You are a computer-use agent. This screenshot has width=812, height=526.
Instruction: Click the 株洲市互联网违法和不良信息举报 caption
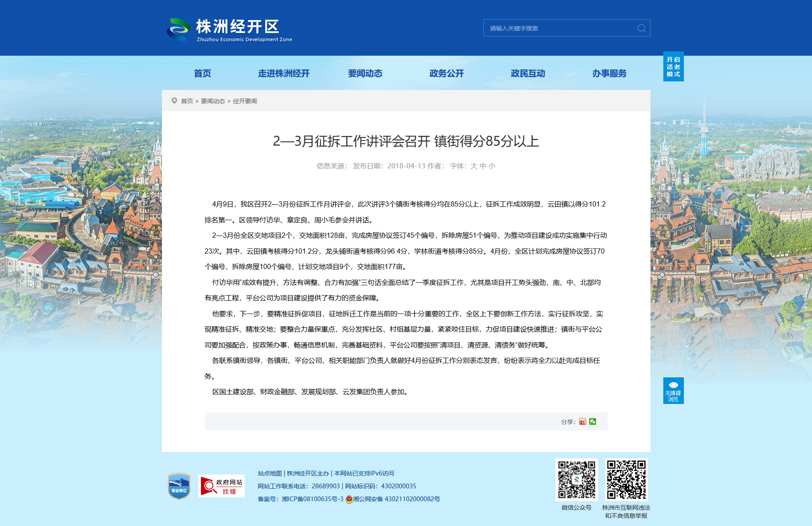626,512
